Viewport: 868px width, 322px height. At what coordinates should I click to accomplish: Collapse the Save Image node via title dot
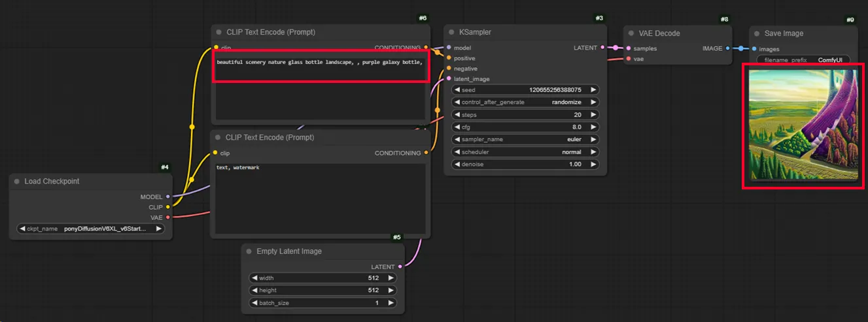pyautogui.click(x=757, y=33)
